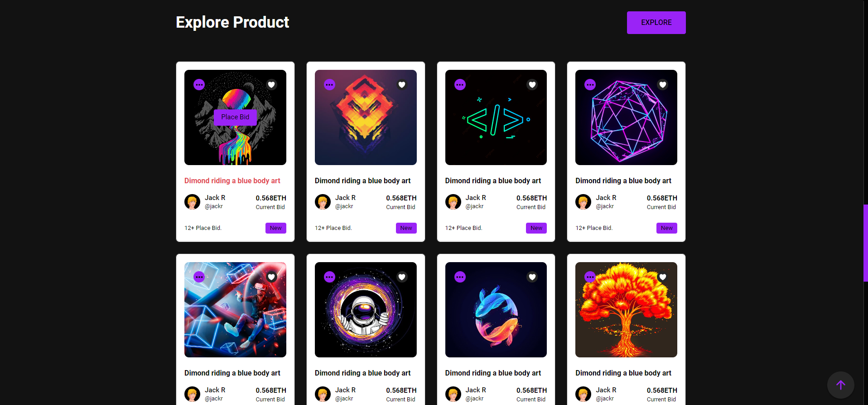This screenshot has height=405, width=868.
Task: Click the @jackr username under the code symbol card
Action: click(x=474, y=206)
